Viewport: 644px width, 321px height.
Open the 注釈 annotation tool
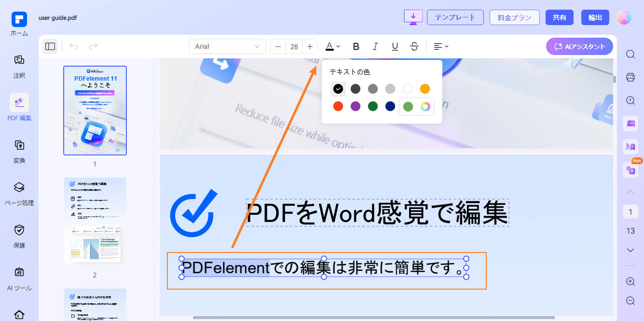pos(19,66)
